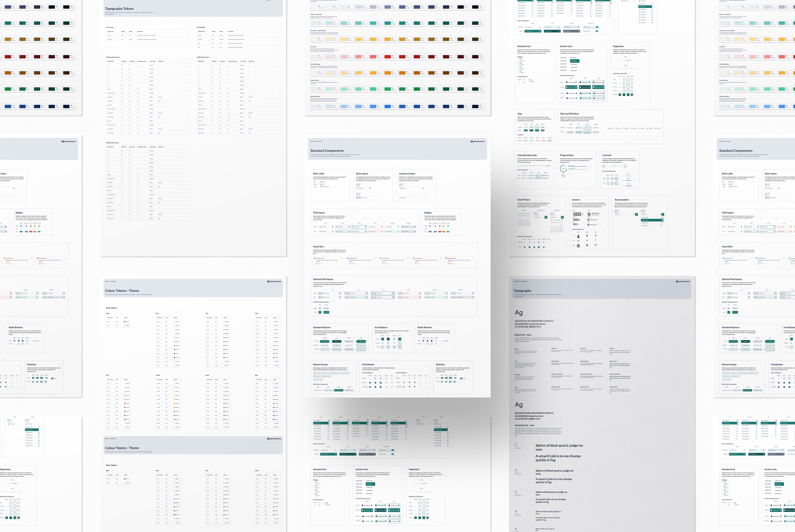Open the calendar icon in the Complex/Closed date picker
The width and height of the screenshot is (795, 532).
click(546, 217)
